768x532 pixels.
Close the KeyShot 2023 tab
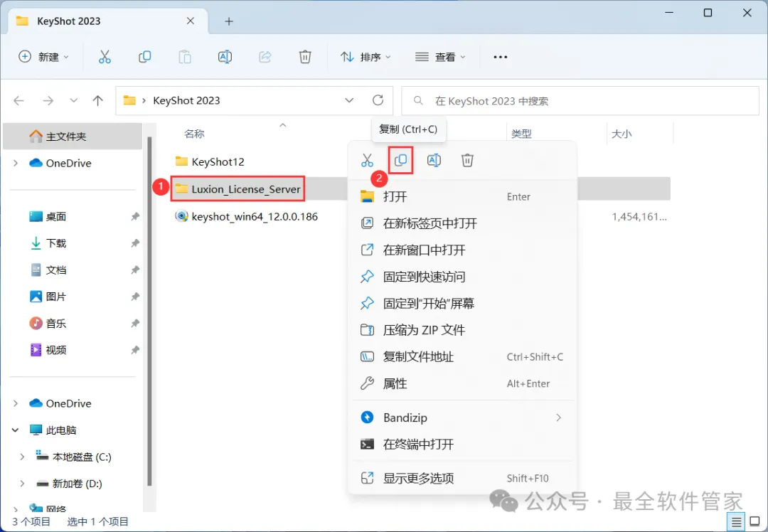(x=191, y=21)
